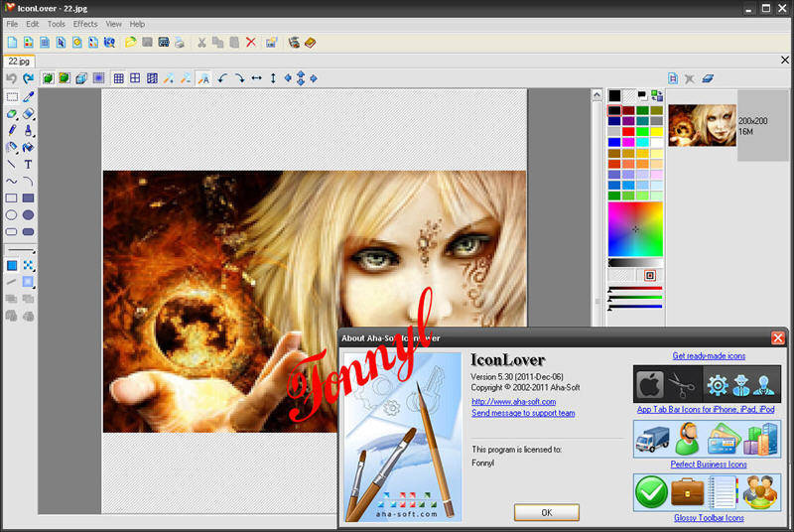
Task: Click the canvas vertical scrollbar up arrow
Action: (597, 94)
